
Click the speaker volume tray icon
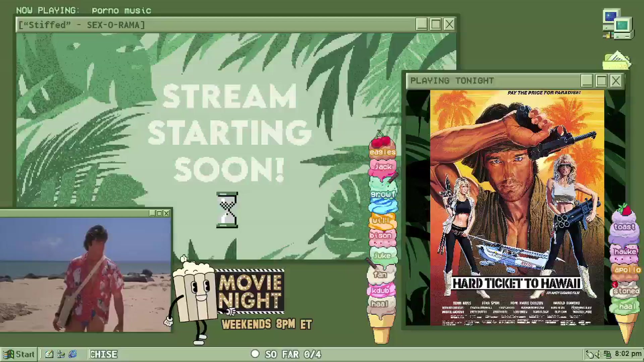point(598,354)
